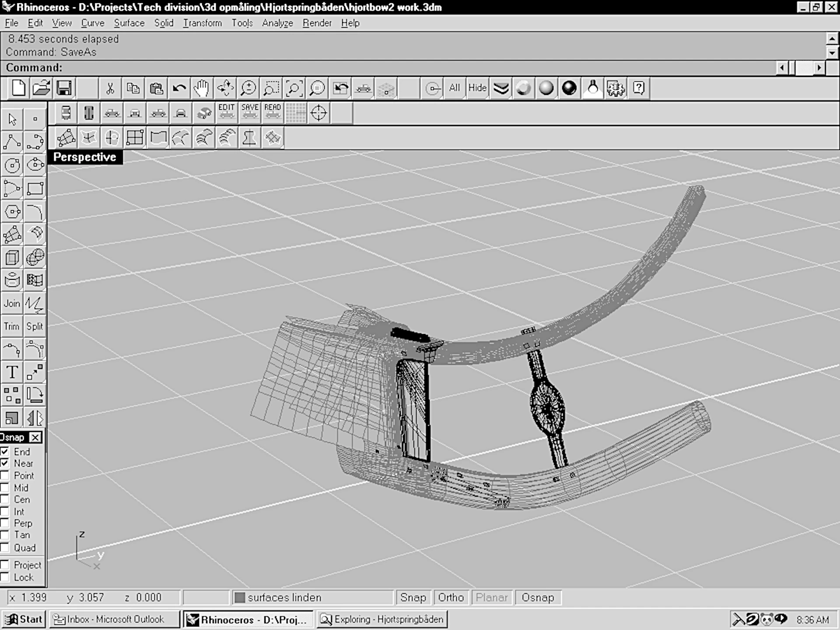Click the Zoom selected icon
Image resolution: width=840 pixels, height=630 pixels.
pos(317,88)
